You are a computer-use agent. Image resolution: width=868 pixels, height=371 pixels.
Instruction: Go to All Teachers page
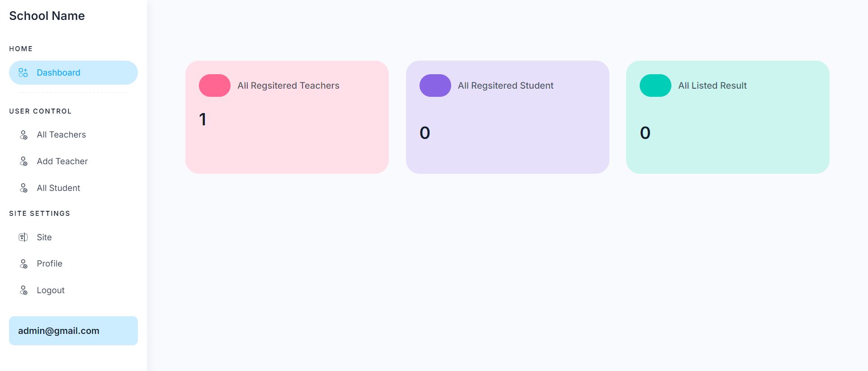pyautogui.click(x=61, y=135)
